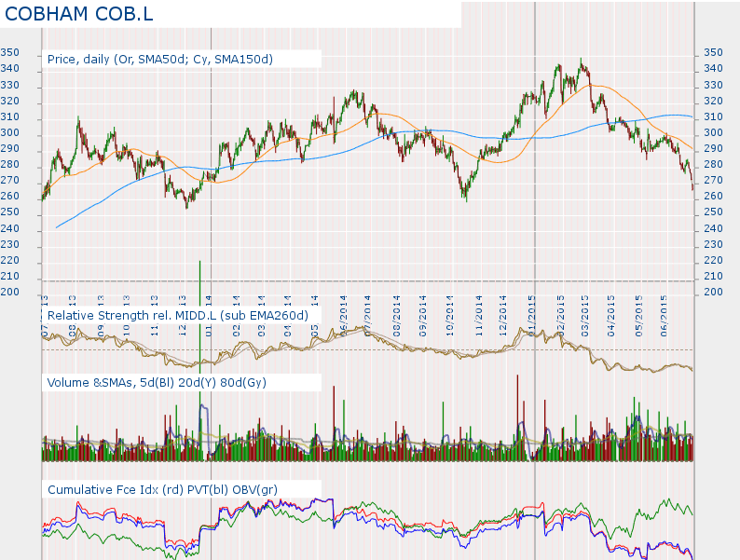Viewport: 740px width, 560px height.
Task: Click the 08/2014 date label
Action: [x=396, y=316]
